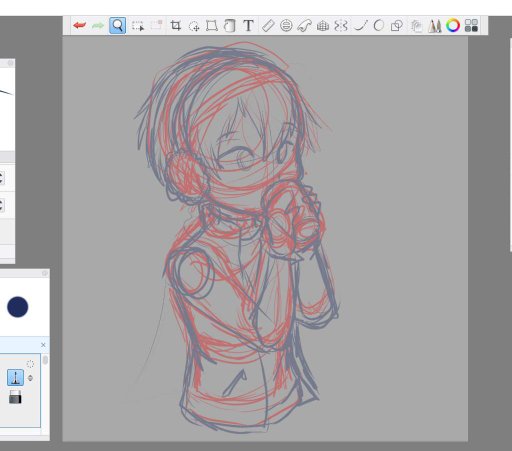Enable the Steady Stroke tool
The width and height of the screenshot is (512, 451).
coord(360,25)
